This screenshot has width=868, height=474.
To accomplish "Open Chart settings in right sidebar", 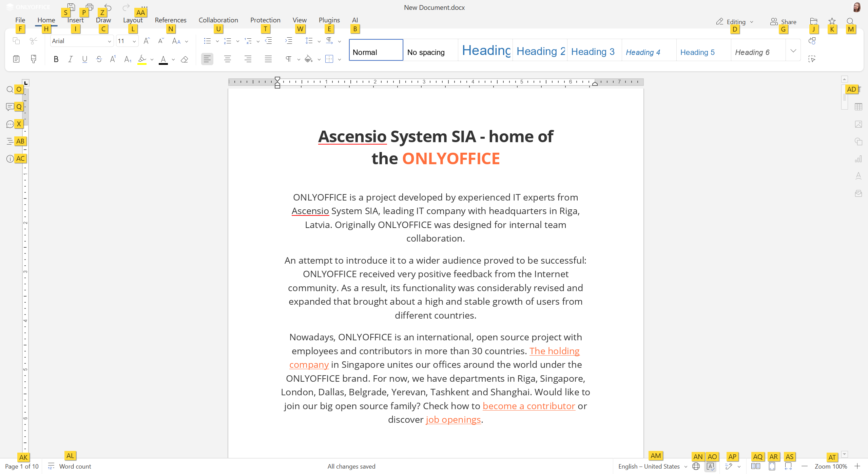I will 858,158.
